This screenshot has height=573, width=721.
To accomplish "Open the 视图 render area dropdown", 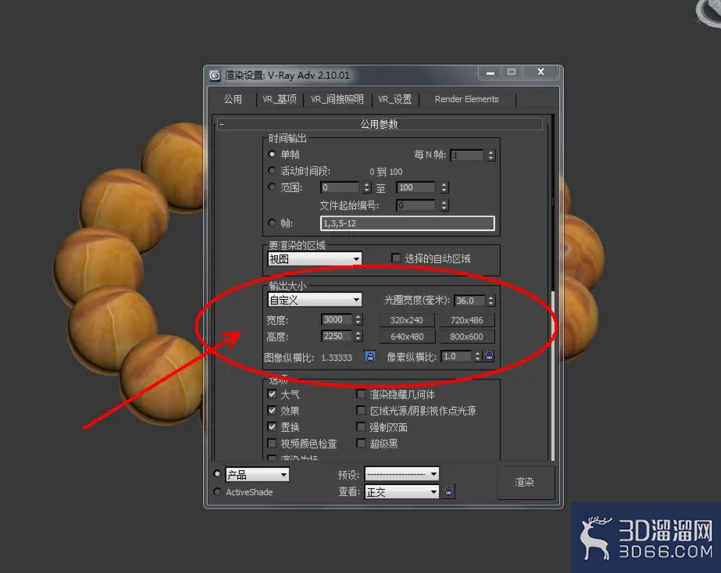I will coord(315,259).
